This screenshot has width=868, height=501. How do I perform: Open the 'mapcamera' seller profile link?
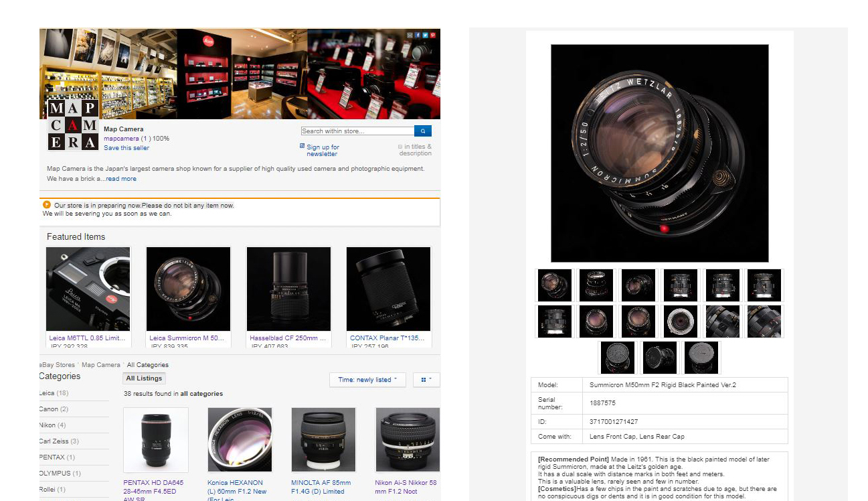click(121, 139)
